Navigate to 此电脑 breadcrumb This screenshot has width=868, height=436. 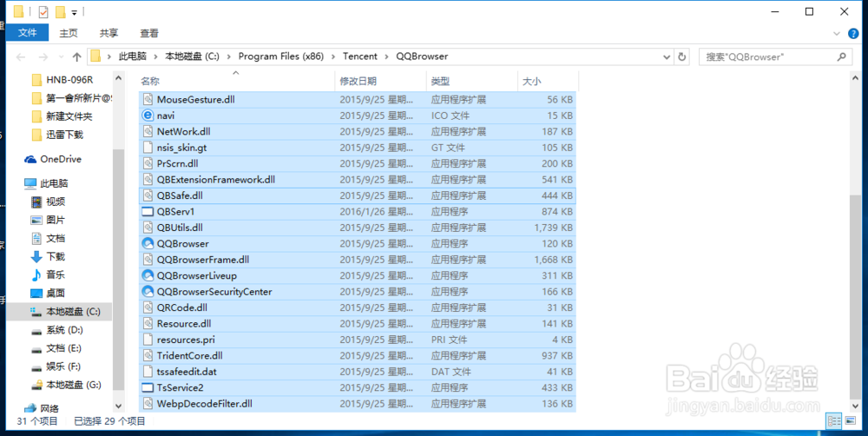point(132,56)
